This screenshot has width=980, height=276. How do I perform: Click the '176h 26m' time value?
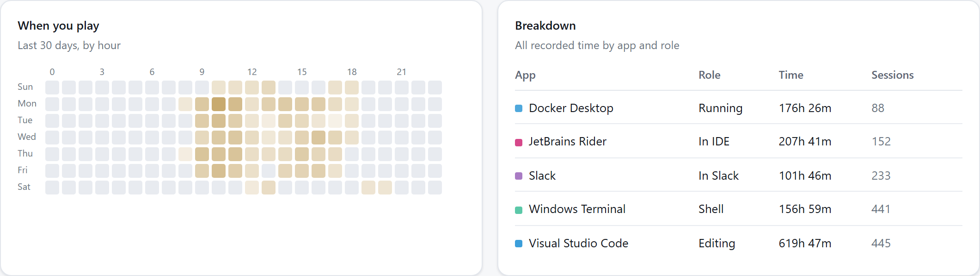click(805, 108)
